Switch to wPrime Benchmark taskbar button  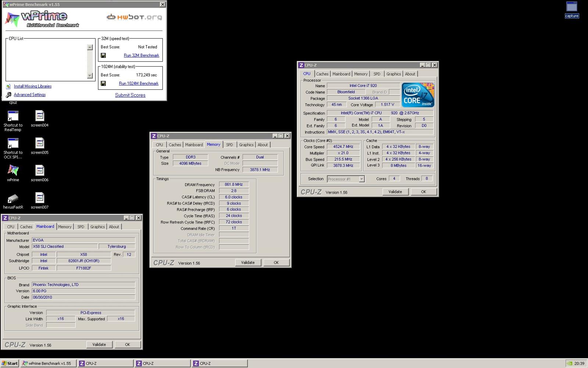pos(49,363)
